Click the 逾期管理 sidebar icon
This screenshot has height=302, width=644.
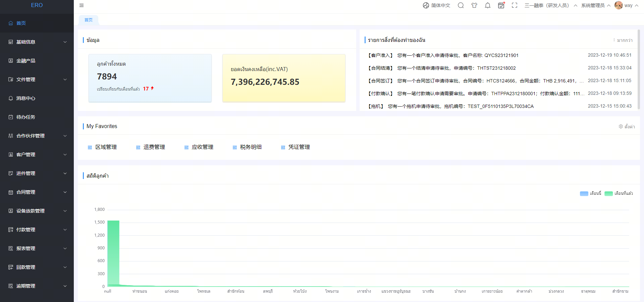click(x=11, y=286)
